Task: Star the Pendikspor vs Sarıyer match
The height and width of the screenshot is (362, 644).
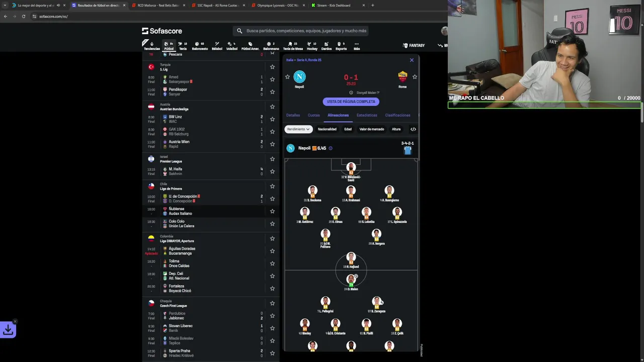Action: 272,92
